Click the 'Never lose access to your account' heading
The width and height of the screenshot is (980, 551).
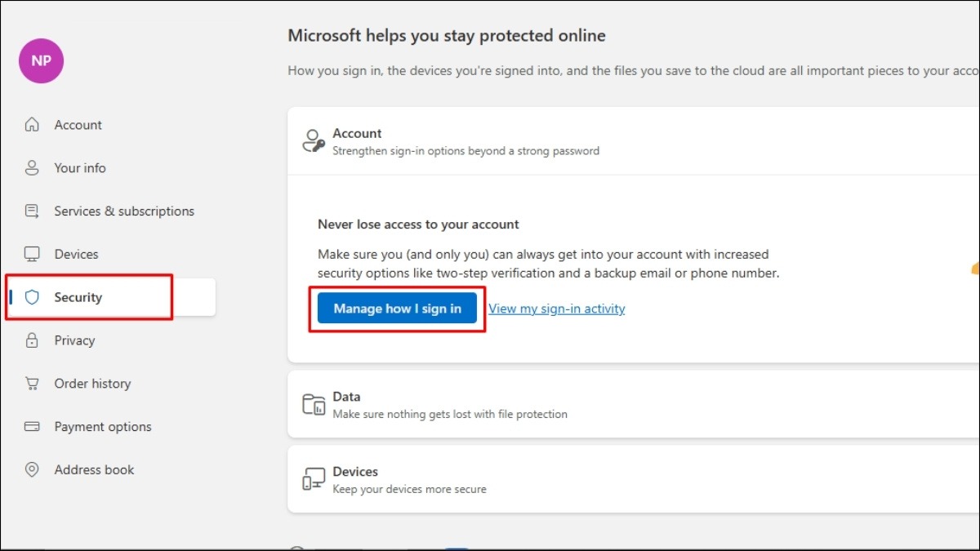click(418, 224)
